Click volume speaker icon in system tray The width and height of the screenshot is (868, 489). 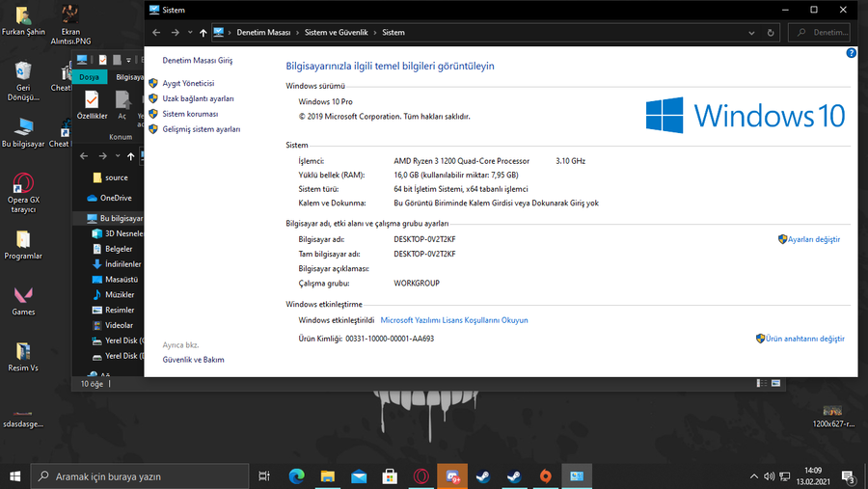769,476
